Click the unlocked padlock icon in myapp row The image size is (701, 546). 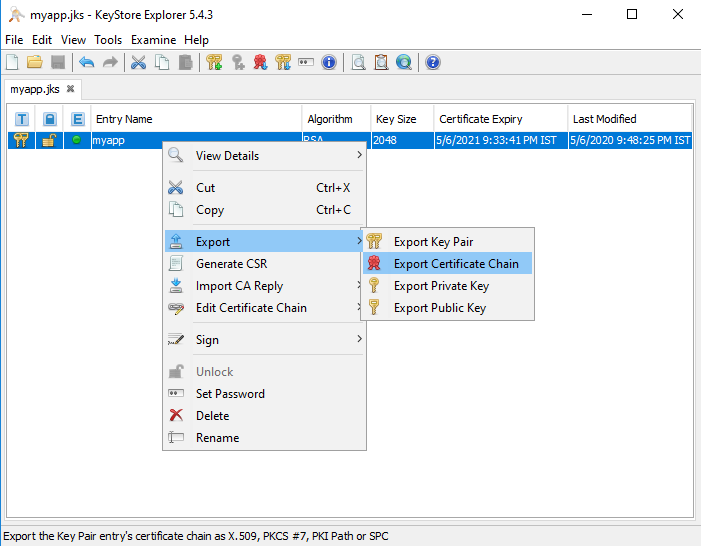[x=49, y=140]
